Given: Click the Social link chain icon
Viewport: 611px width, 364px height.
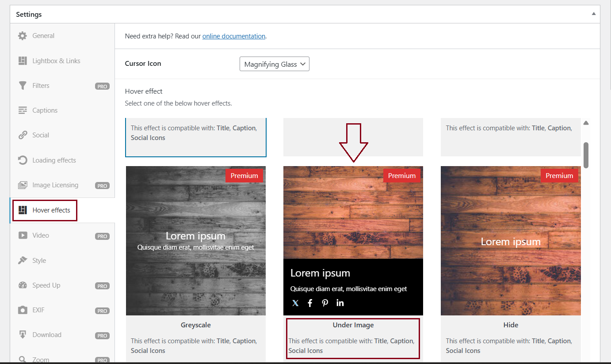Looking at the screenshot, I should pos(23,135).
